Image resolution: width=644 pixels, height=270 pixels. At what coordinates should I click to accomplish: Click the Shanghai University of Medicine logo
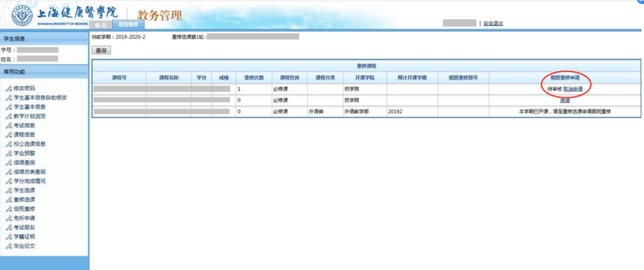[22, 16]
